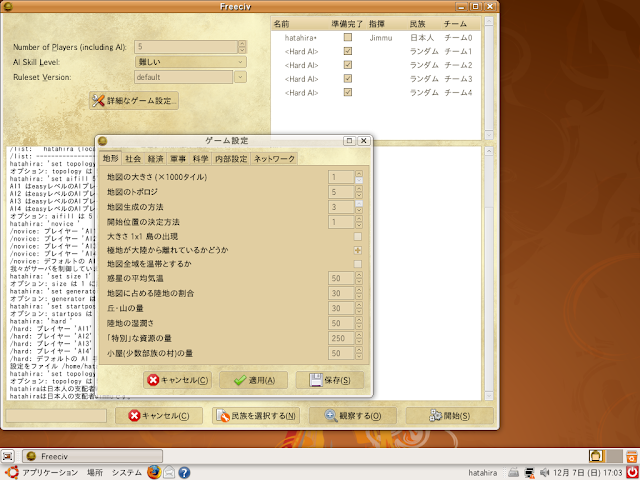Open the trash icon in bottom panel
Viewport: 640px width, 480px height.
[x=632, y=456]
